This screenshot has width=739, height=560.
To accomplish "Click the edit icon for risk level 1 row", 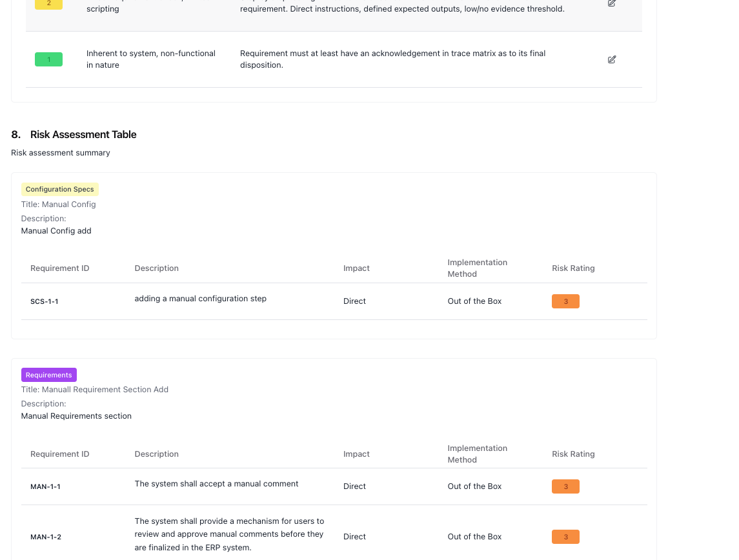I will [611, 59].
